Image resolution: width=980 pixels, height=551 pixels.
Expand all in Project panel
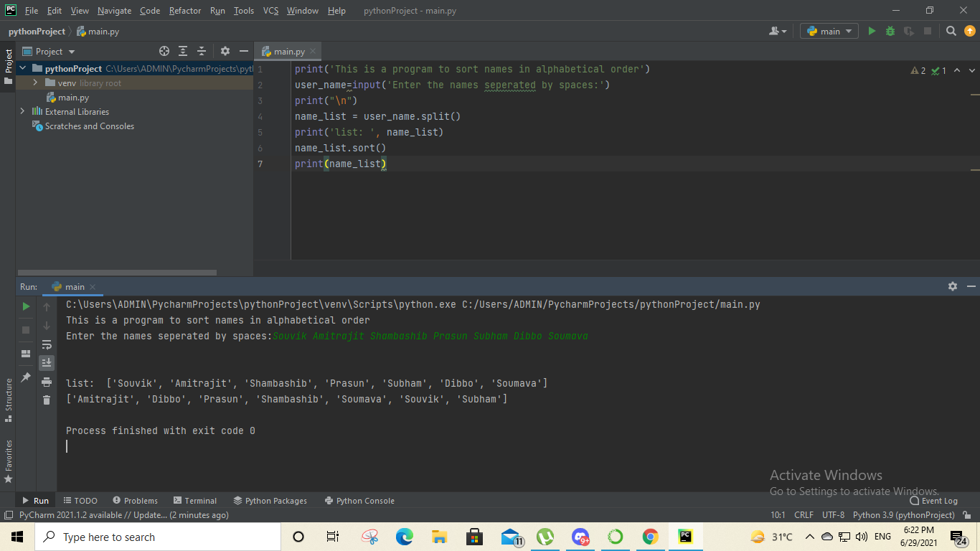[x=183, y=51]
